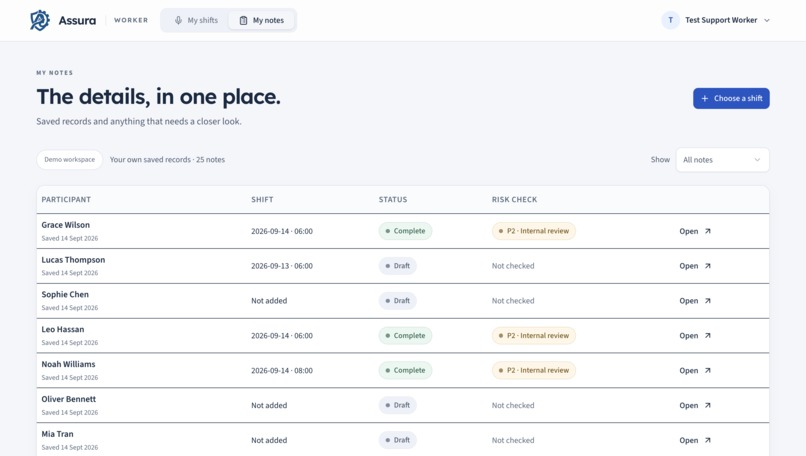Viewport: 806px width, 456px height.
Task: Click the arrow icon in Leo Hassan's row
Action: (708, 336)
